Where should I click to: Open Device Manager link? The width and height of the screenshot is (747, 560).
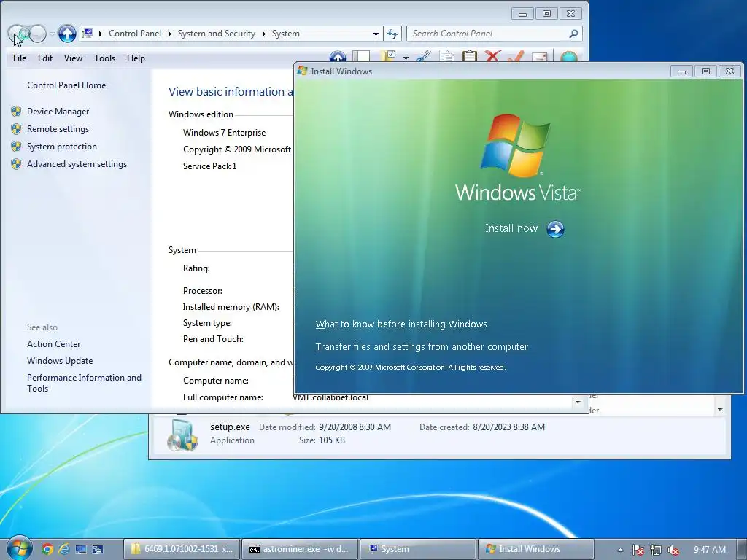tap(58, 112)
